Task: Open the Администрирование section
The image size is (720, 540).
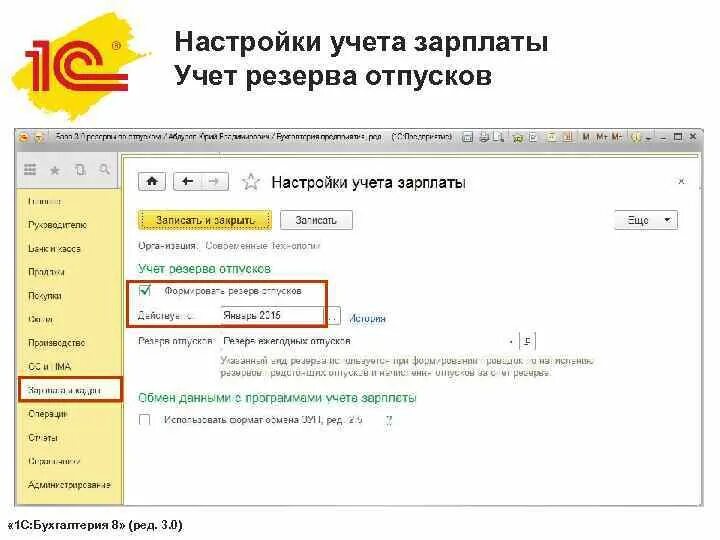Action: (69, 485)
